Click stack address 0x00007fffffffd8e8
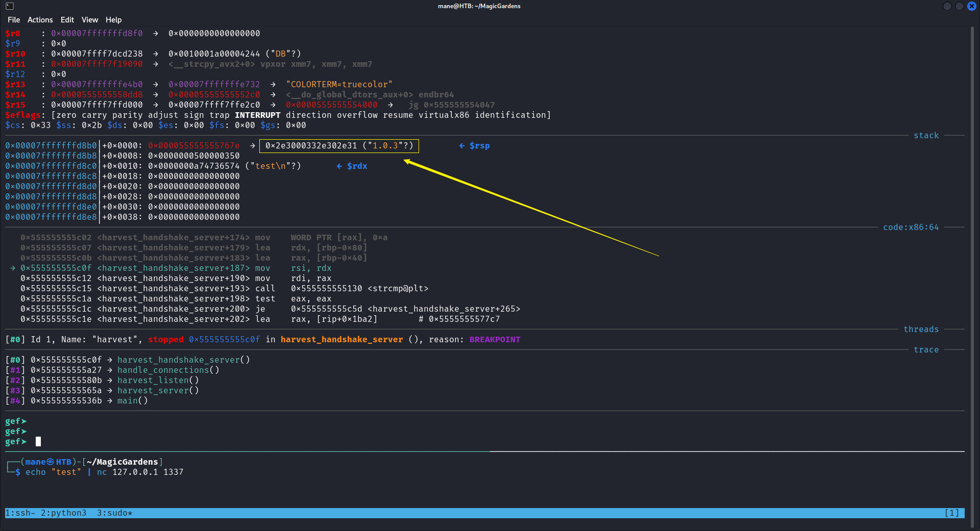 51,217
